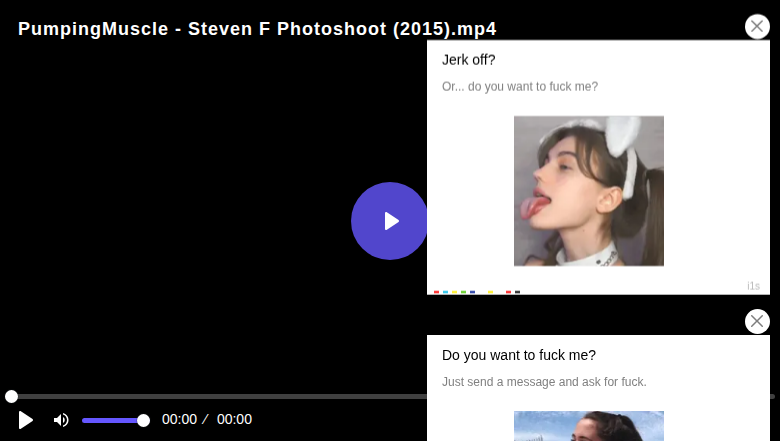
Task: Click the small countdown label in upper ad
Action: coord(753,286)
